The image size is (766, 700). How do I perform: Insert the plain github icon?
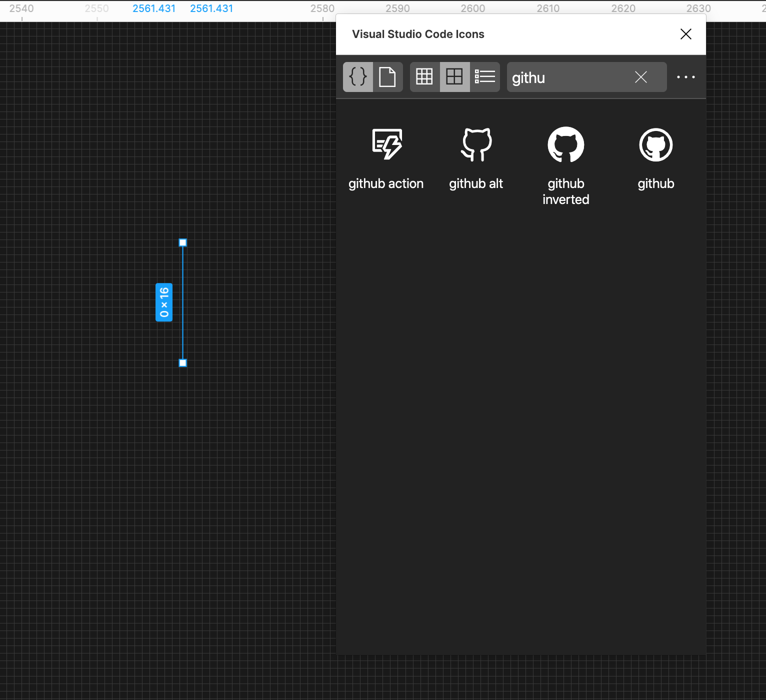656,144
